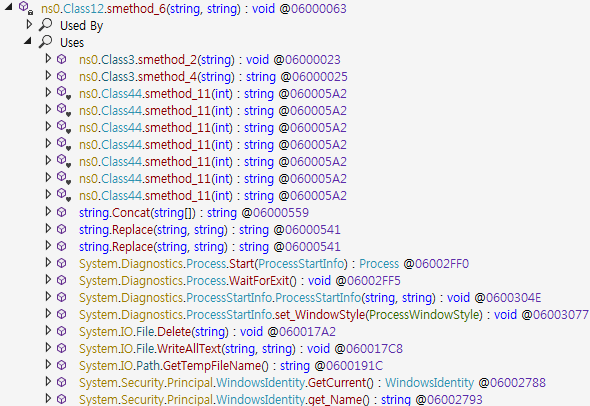Expand the Used By node
This screenshot has height=406, width=590.
click(29, 24)
